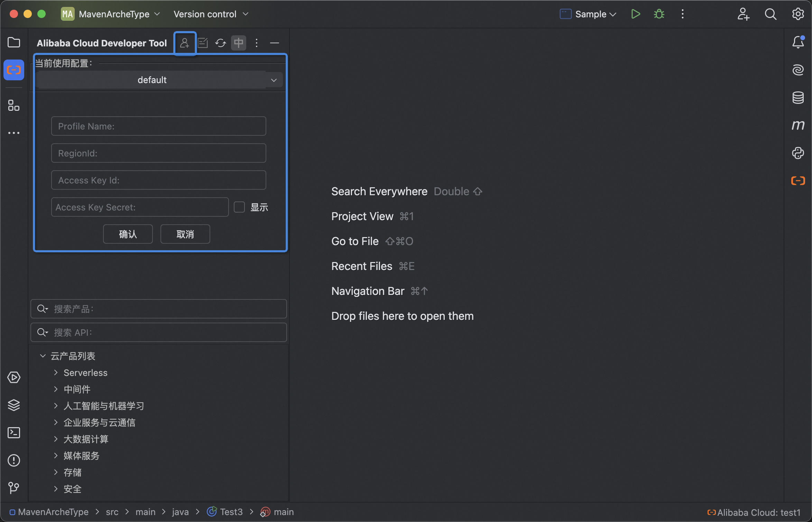Screen dimensions: 812x522
Task: Open the Maven tool window
Action: click(x=798, y=125)
